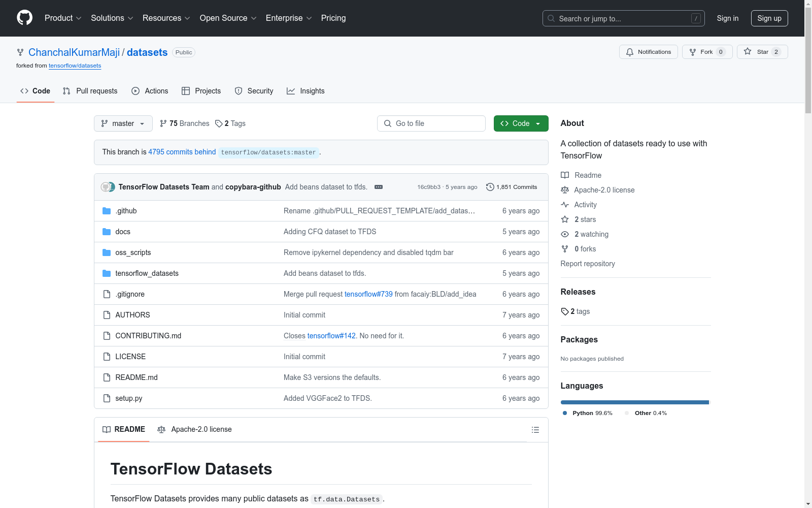
Task: Click the tag icon under Releases
Action: click(565, 311)
